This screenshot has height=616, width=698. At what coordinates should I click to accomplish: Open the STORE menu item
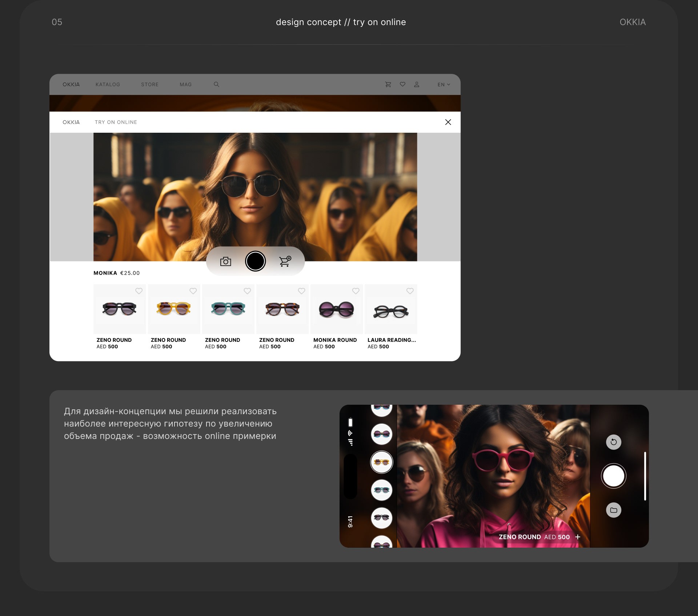(x=150, y=84)
